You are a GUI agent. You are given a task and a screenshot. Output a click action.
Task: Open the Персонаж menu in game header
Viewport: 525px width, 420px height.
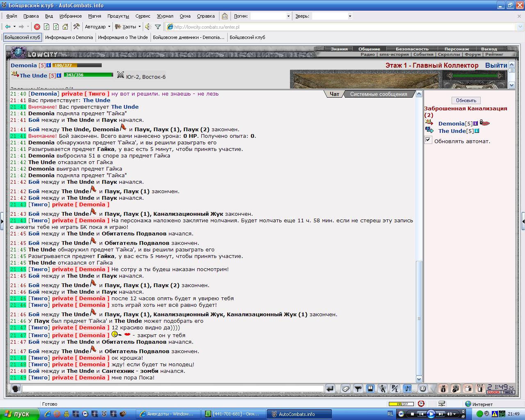[457, 49]
